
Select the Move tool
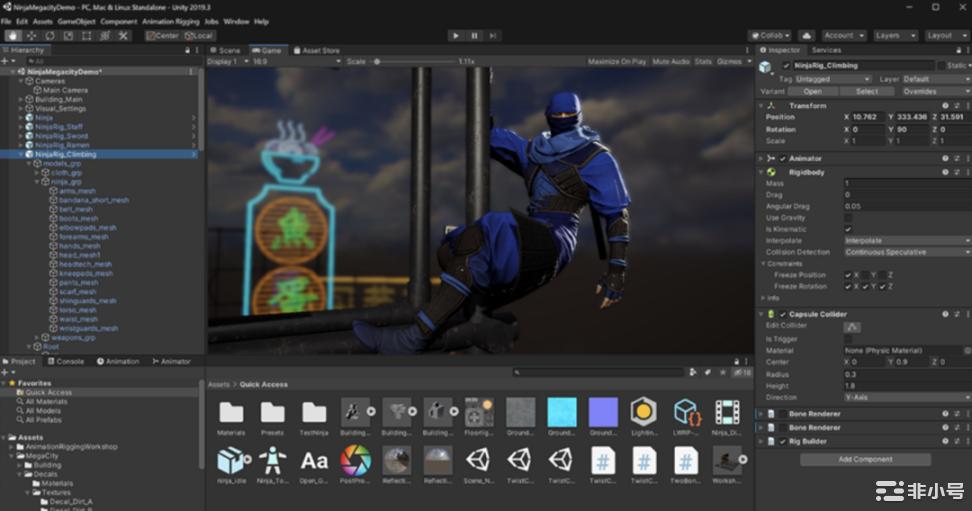(x=31, y=35)
